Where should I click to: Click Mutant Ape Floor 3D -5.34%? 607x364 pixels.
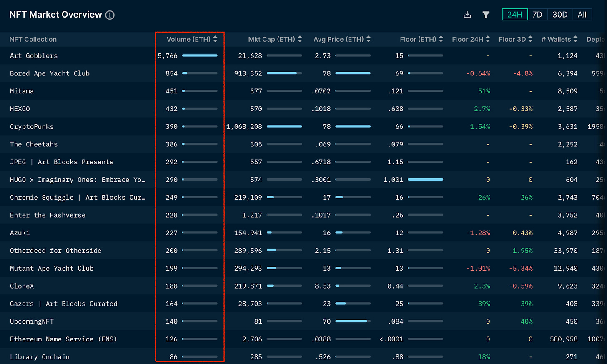coord(521,268)
